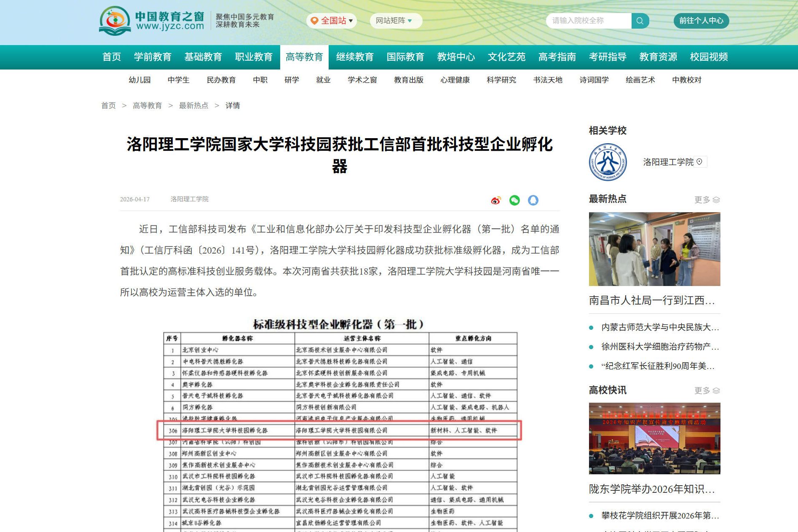Focus the 请输入院校全称 search field

point(589,21)
